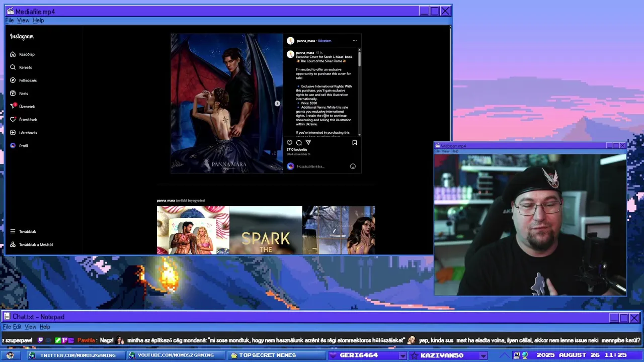The image size is (644, 362).
Task: Open the SPARK THE post thumbnail
Action: 266,230
